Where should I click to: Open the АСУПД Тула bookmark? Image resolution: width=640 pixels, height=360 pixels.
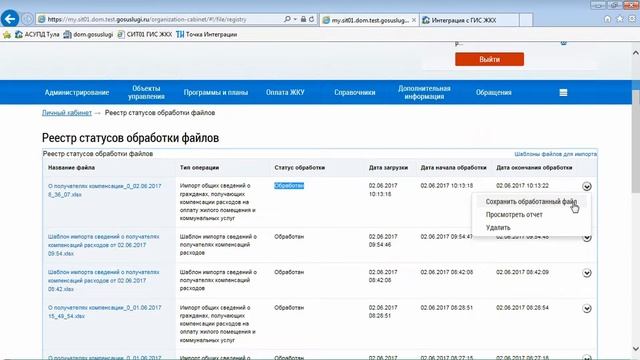click(x=37, y=35)
